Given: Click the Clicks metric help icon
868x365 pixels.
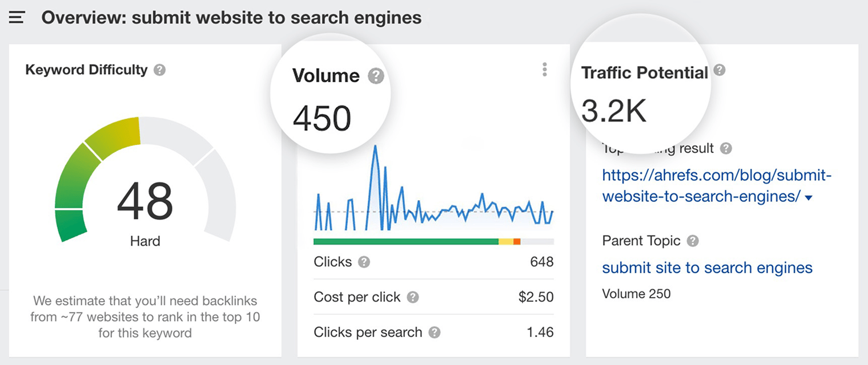Looking at the screenshot, I should click(x=364, y=262).
